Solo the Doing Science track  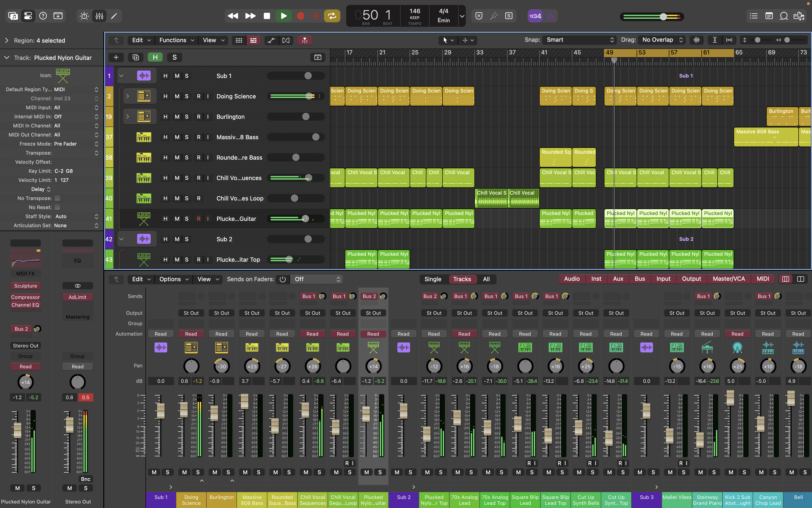(x=186, y=96)
